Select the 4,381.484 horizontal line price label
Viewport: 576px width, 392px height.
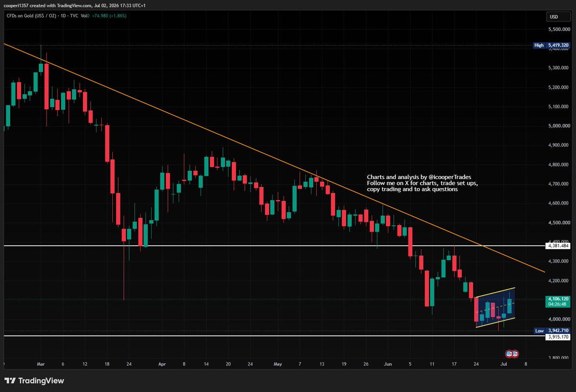(x=558, y=246)
